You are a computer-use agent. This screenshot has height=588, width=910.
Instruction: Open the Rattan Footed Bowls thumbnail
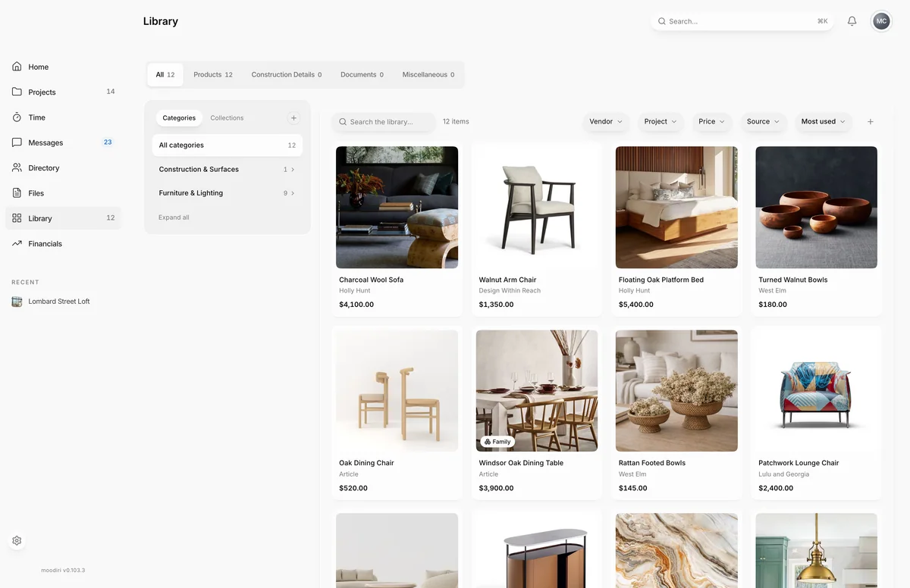tap(676, 391)
